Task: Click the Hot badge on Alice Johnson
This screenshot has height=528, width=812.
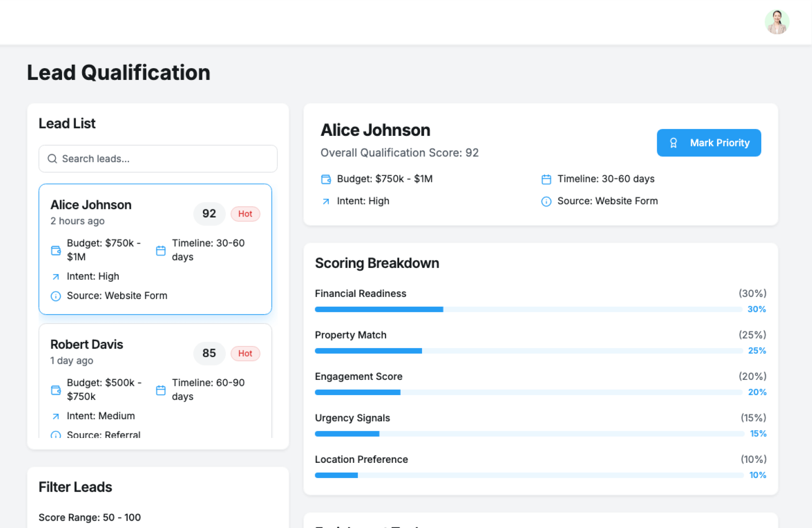Action: [x=245, y=214]
